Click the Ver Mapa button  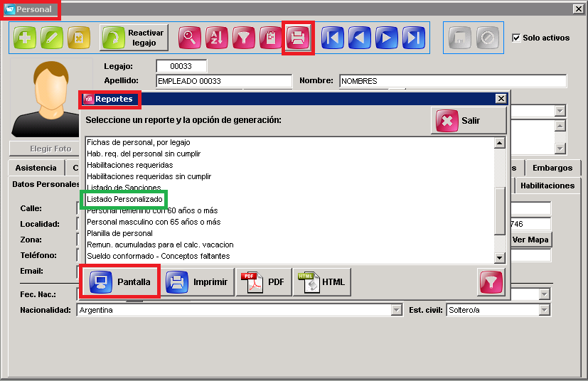pos(530,240)
